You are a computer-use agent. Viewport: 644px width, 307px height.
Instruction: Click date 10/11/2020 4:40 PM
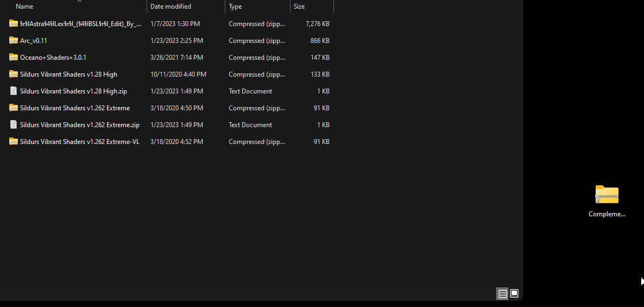point(178,74)
